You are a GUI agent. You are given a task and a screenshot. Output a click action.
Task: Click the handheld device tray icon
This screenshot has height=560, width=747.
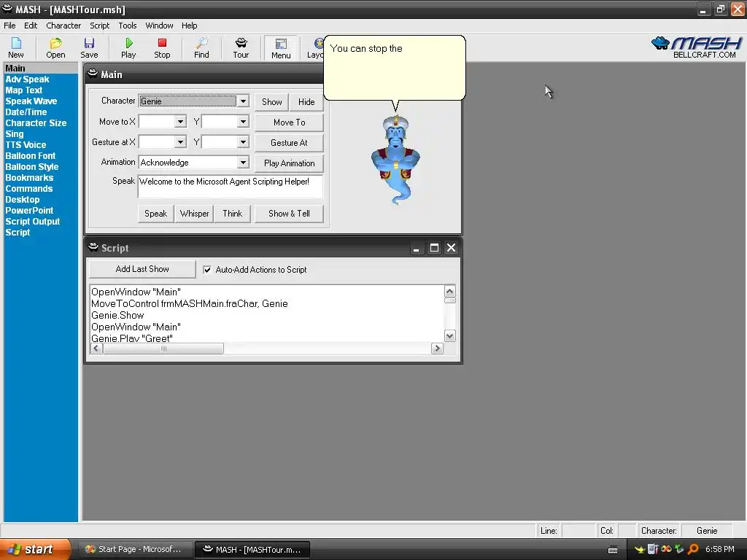tap(653, 549)
